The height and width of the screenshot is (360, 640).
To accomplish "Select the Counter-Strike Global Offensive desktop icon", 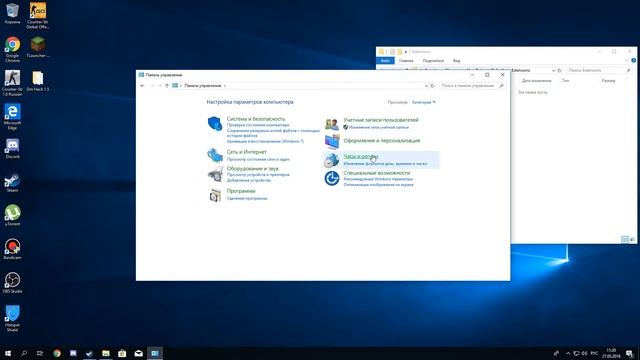I will pos(38,16).
